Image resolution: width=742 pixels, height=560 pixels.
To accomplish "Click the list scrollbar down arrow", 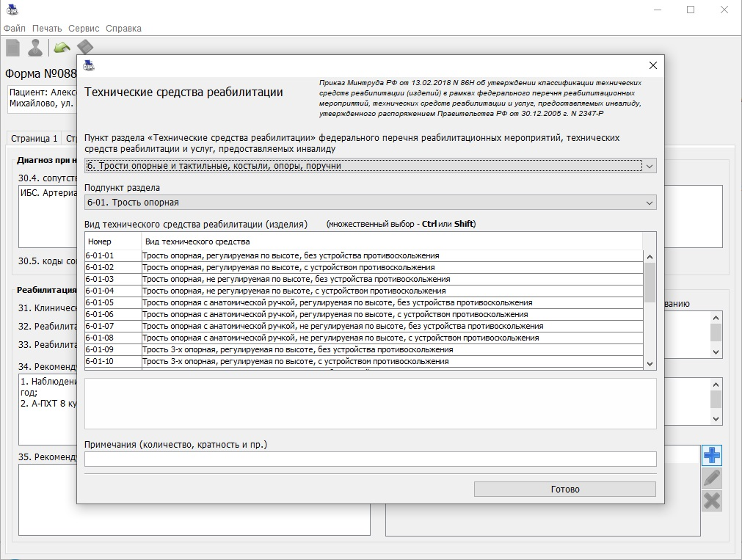I will coord(650,363).
